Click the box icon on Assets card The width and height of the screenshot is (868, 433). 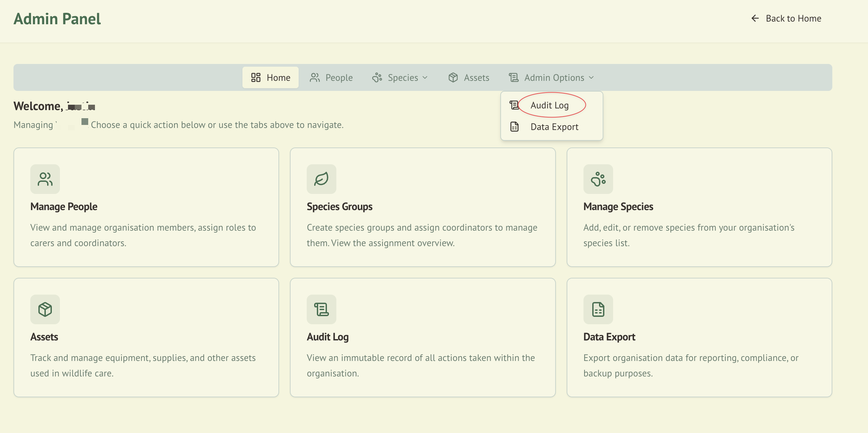[x=45, y=309]
